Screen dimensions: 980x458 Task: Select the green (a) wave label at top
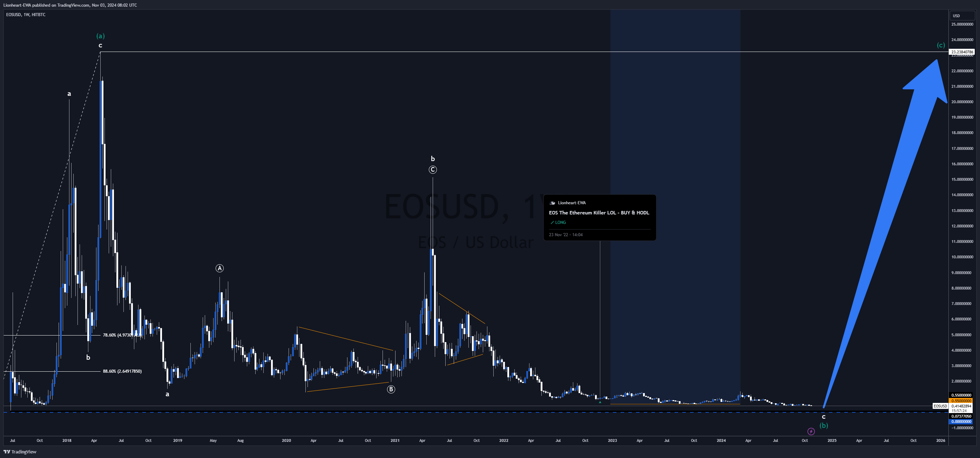pyautogui.click(x=100, y=36)
